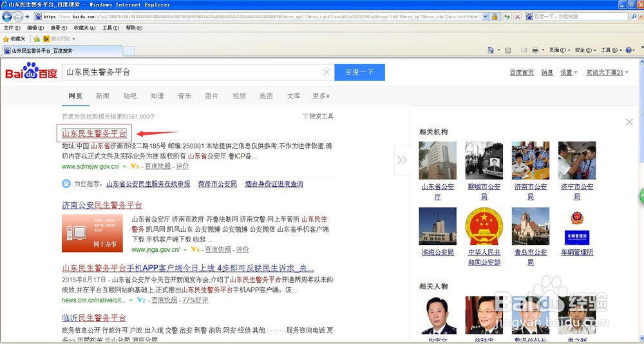
Task: Open the 页面 command bar dropdown
Action: point(560,50)
